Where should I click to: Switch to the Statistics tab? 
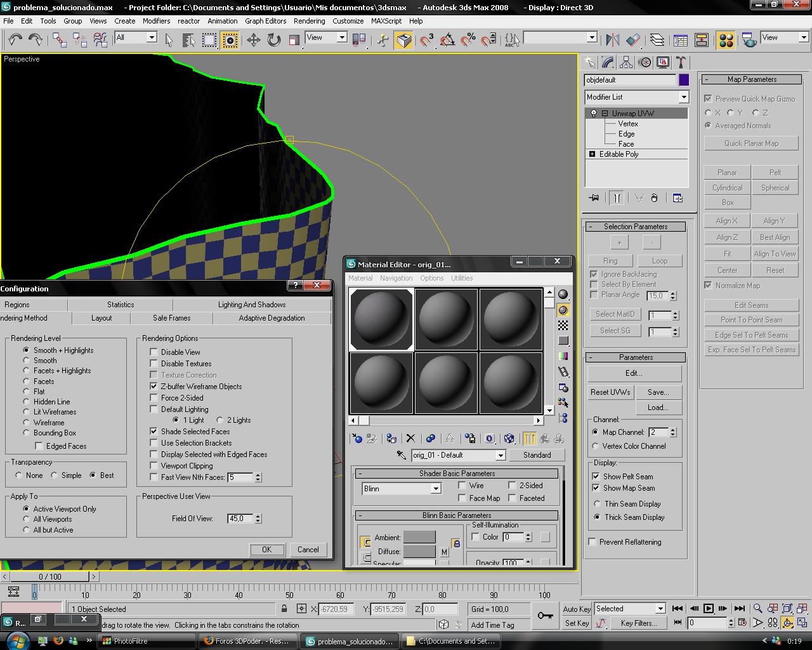[x=121, y=305]
